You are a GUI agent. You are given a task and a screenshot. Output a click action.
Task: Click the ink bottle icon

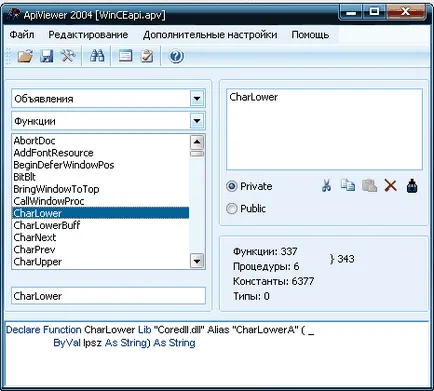click(412, 186)
